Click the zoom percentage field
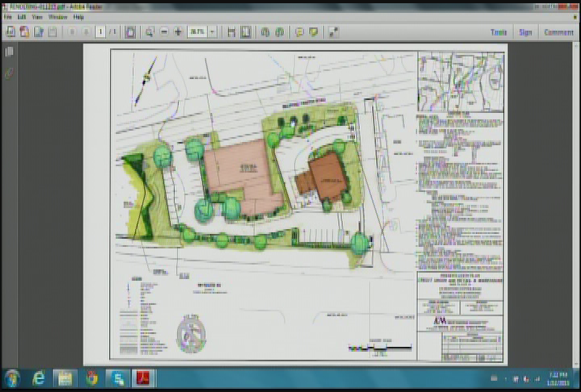The height and width of the screenshot is (392, 581). [x=197, y=32]
